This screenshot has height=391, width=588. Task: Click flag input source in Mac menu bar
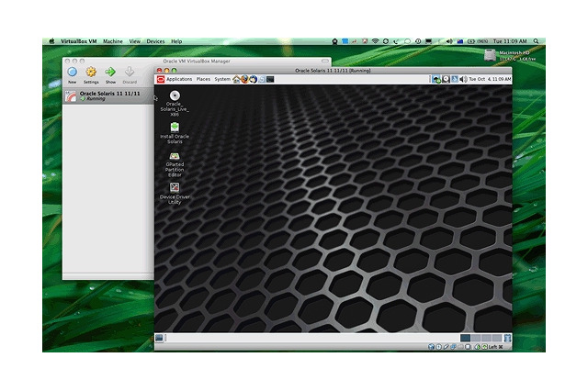460,41
